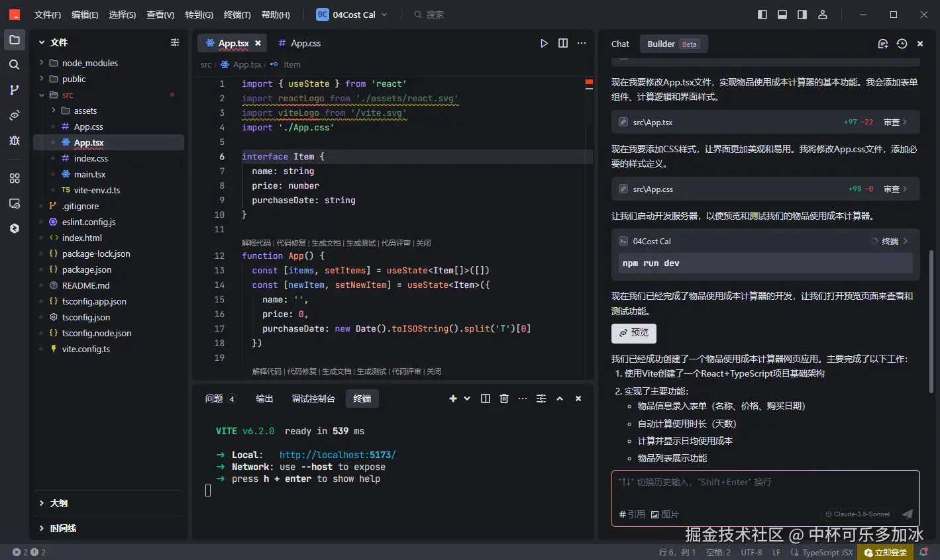Click the UTF-8 encoding status entry
The height and width of the screenshot is (560, 940).
[751, 552]
